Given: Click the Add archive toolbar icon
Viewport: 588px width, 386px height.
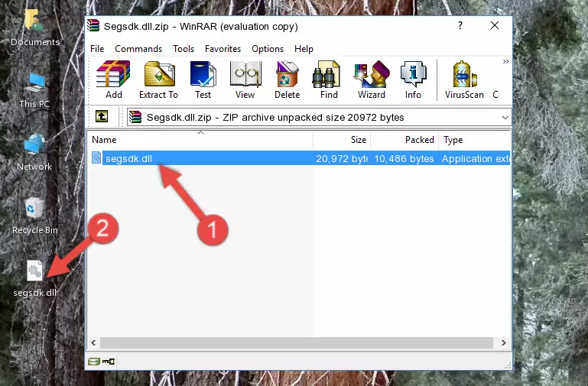Looking at the screenshot, I should coord(113,79).
